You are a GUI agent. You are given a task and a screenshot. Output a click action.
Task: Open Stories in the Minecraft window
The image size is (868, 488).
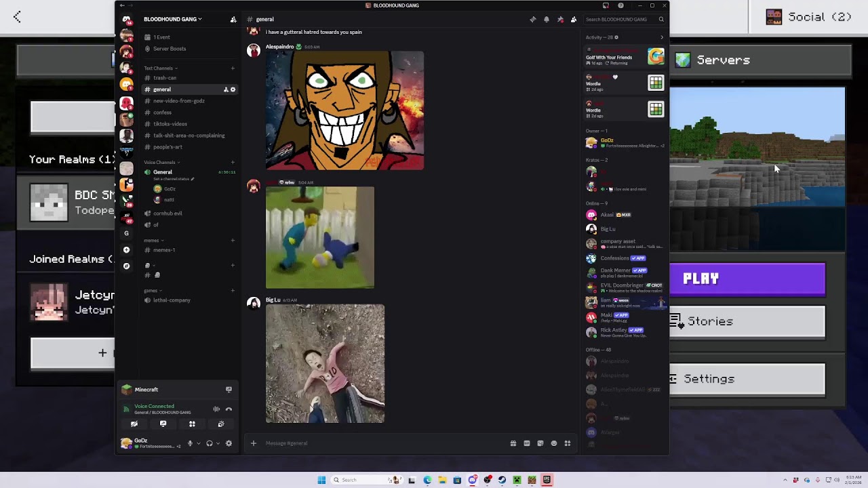(747, 322)
